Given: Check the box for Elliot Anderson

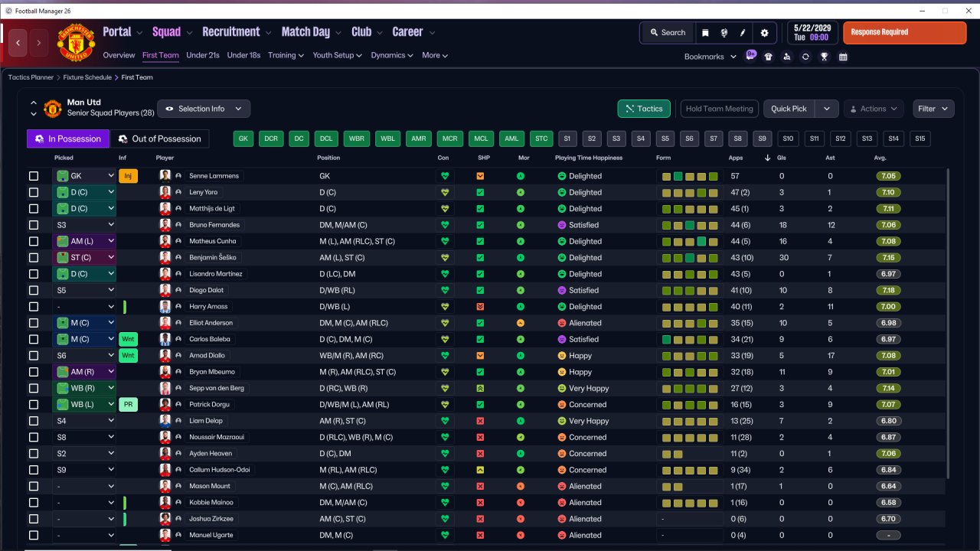Looking at the screenshot, I should (x=34, y=323).
